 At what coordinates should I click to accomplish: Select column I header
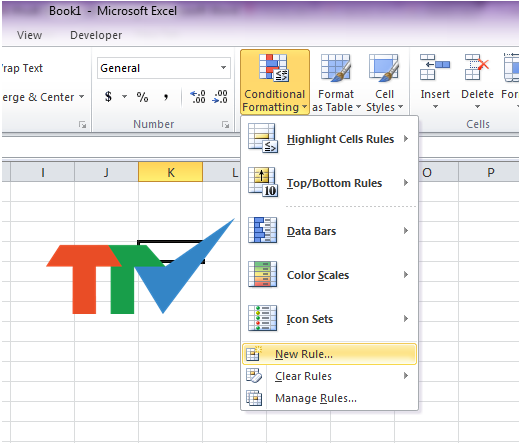click(x=42, y=172)
